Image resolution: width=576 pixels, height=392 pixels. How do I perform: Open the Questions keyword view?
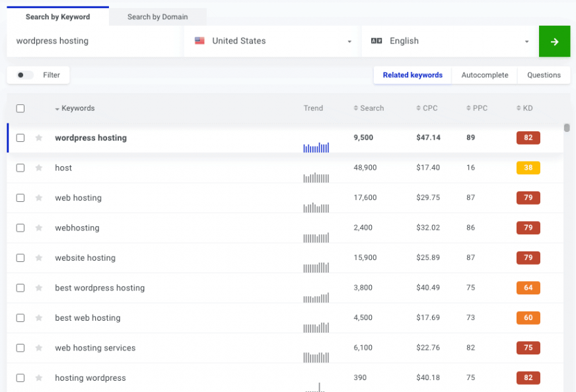(x=543, y=75)
